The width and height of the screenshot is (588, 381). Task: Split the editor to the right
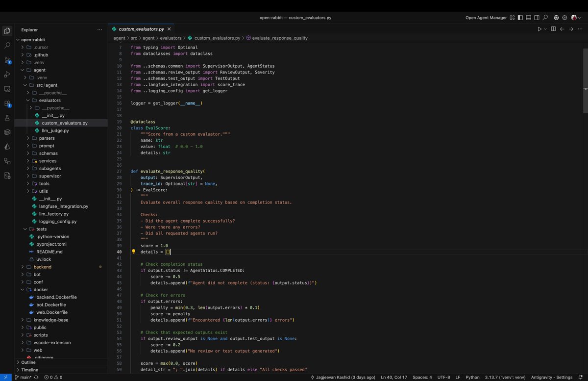click(x=553, y=29)
